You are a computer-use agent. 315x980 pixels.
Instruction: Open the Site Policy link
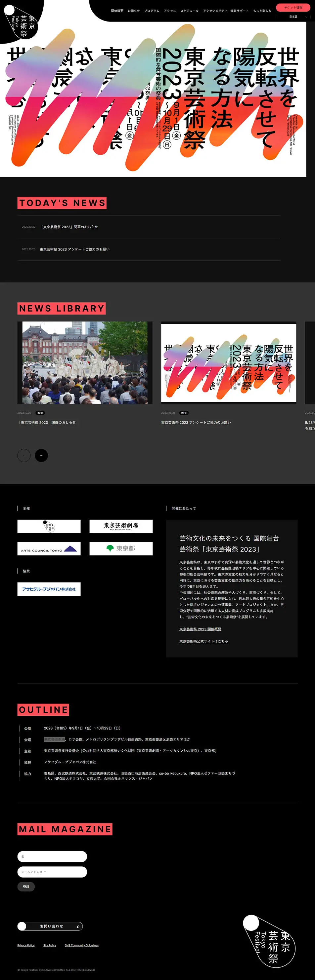pyautogui.click(x=50, y=945)
